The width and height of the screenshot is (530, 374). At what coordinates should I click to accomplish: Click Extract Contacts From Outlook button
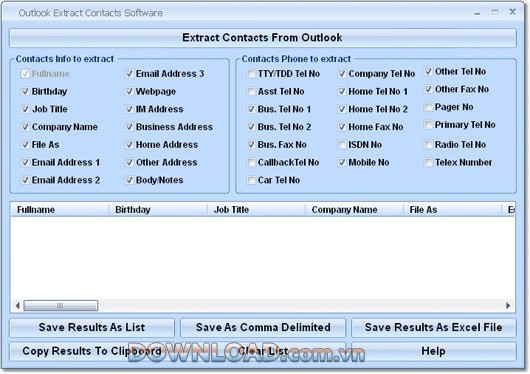point(263,38)
